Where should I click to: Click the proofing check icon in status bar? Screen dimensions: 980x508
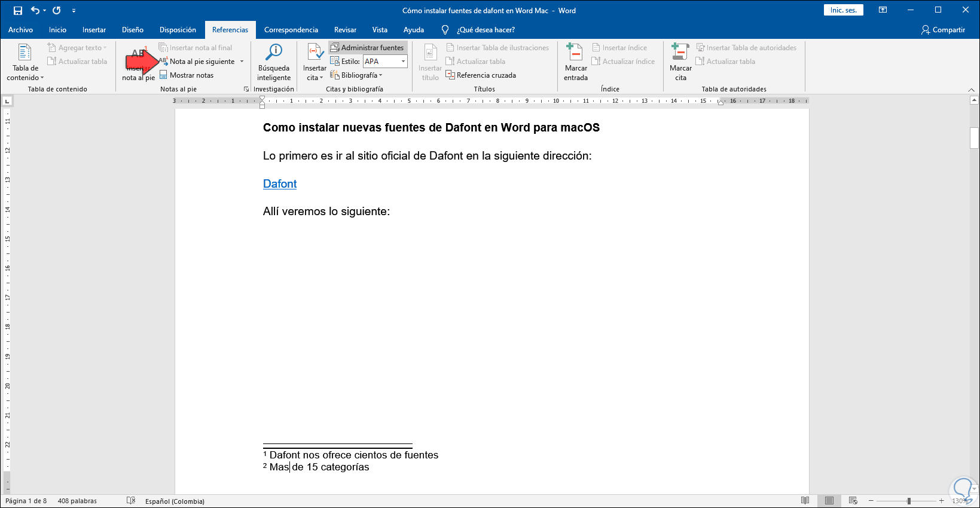click(131, 501)
